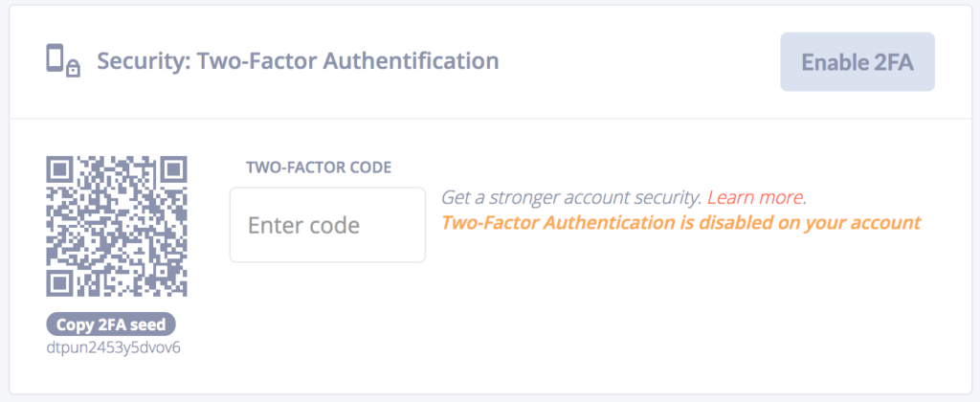Click the center of the QR code

(117, 226)
